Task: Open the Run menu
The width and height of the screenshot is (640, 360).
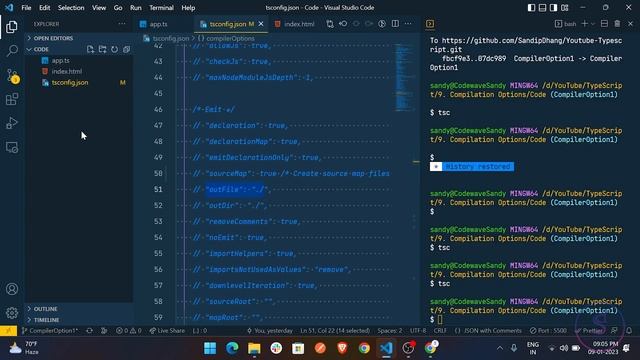Action: click(136, 8)
